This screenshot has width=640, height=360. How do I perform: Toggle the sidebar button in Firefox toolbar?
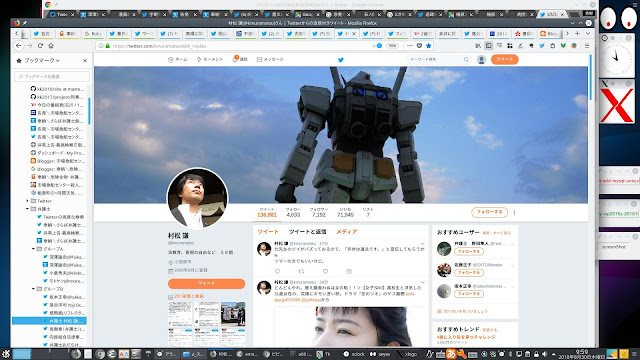point(489,46)
